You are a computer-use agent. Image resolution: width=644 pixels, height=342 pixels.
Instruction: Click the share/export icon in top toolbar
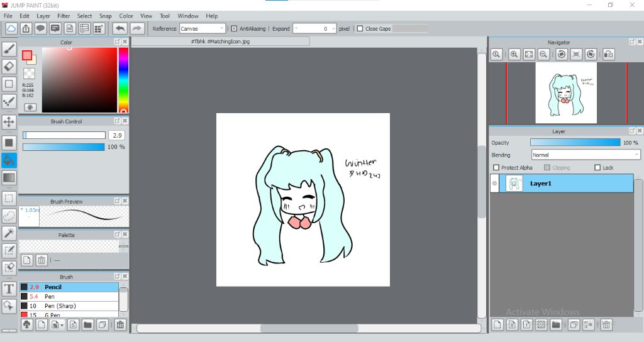26,28
